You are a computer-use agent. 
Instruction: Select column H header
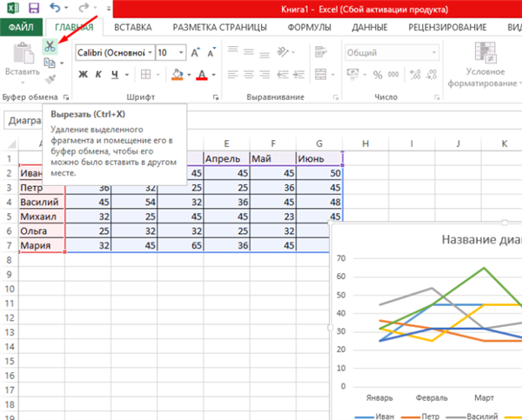pos(365,143)
